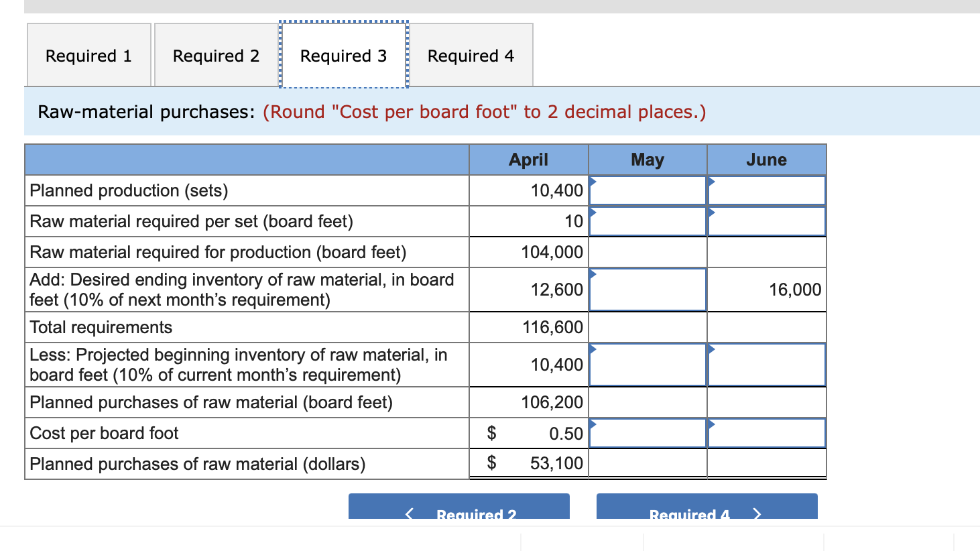980x551 pixels.
Task: Click the April column header
Action: pyautogui.click(x=528, y=160)
